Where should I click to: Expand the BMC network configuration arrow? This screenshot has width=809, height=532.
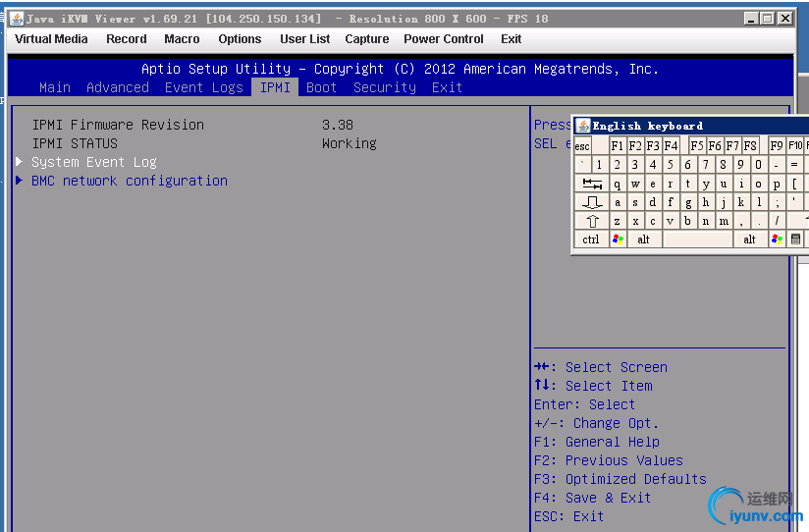19,180
